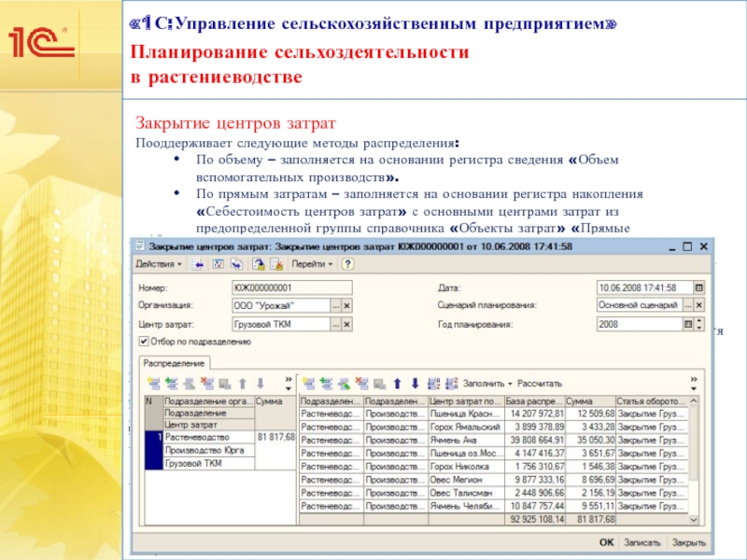Open the Перейти dropdown menu
Viewport: 747px width, 560px height.
312,264
